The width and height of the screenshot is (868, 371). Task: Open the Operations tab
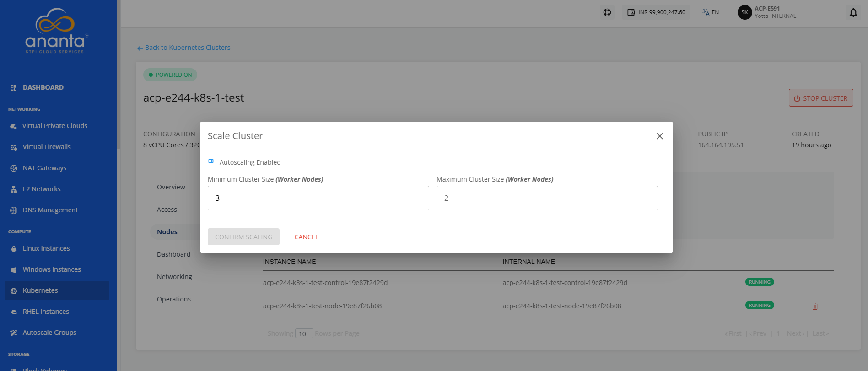(x=174, y=299)
